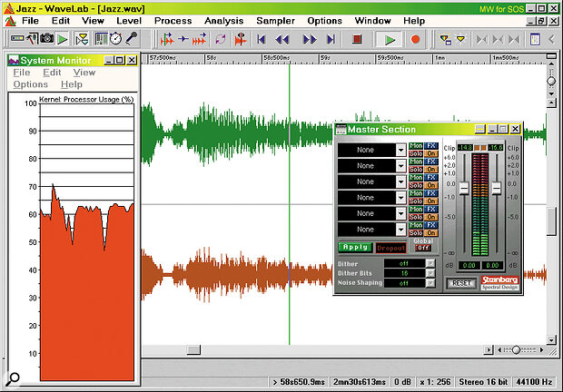
Task: Click the RESET button in Master Section
Action: (x=461, y=283)
